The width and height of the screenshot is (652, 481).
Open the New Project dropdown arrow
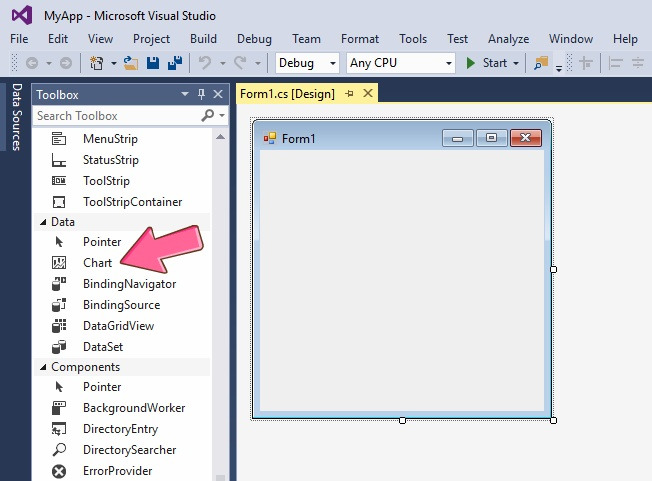(114, 63)
